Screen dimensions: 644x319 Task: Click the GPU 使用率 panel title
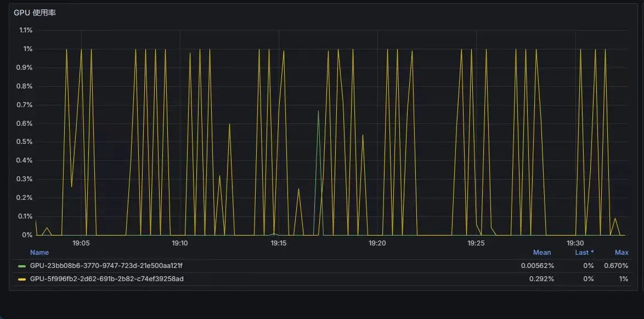[x=35, y=13]
